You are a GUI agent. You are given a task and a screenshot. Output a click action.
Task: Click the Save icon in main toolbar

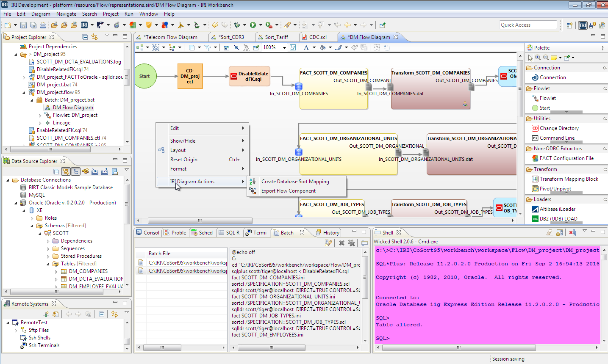(23, 25)
